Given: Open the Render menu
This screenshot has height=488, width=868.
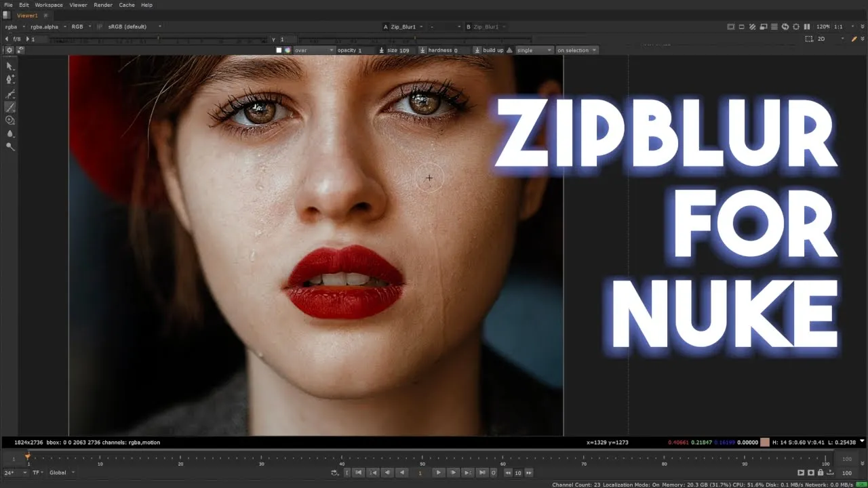Looking at the screenshot, I should tap(103, 5).
